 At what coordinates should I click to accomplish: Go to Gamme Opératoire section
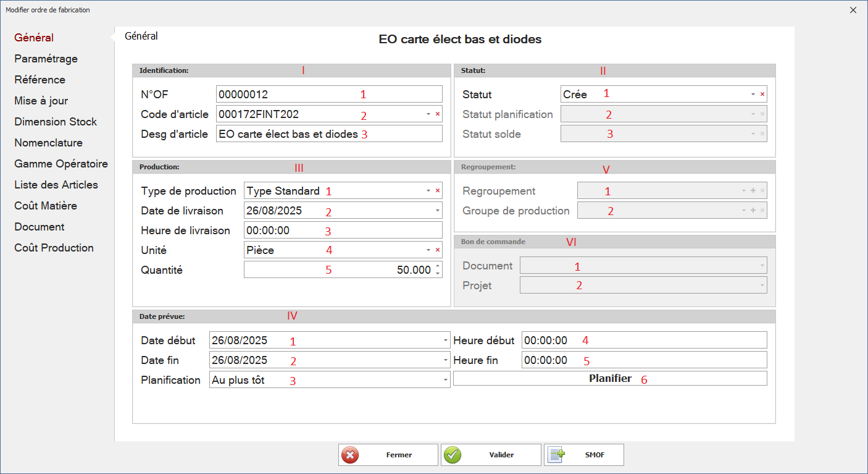point(61,164)
